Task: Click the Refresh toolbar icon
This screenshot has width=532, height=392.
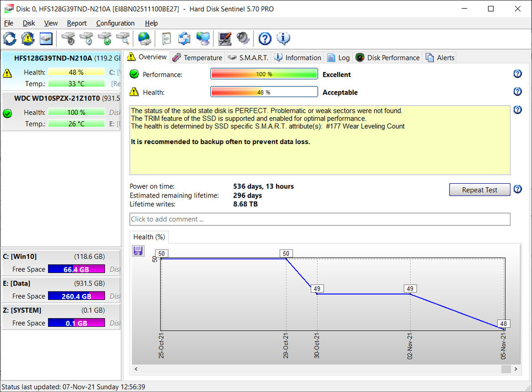Action: 9,39
